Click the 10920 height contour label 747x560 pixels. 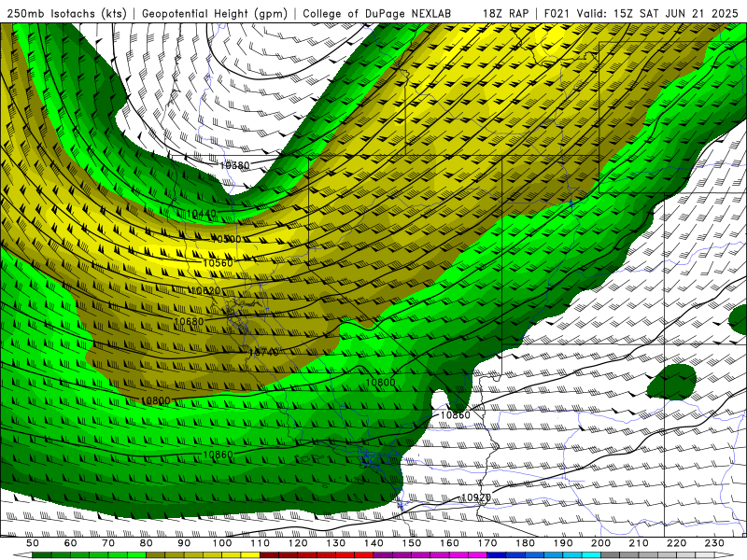tap(476, 497)
